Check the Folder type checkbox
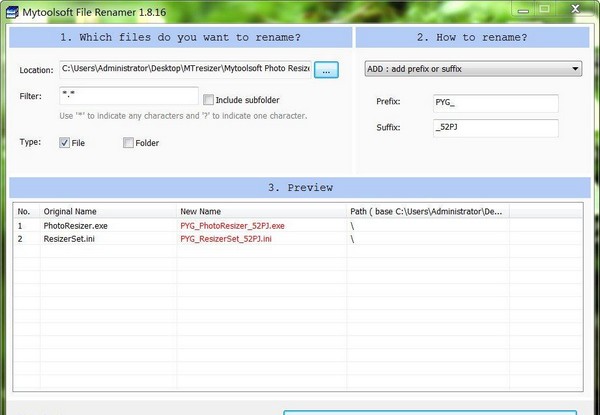Image resolution: width=600 pixels, height=415 pixels. (128, 143)
